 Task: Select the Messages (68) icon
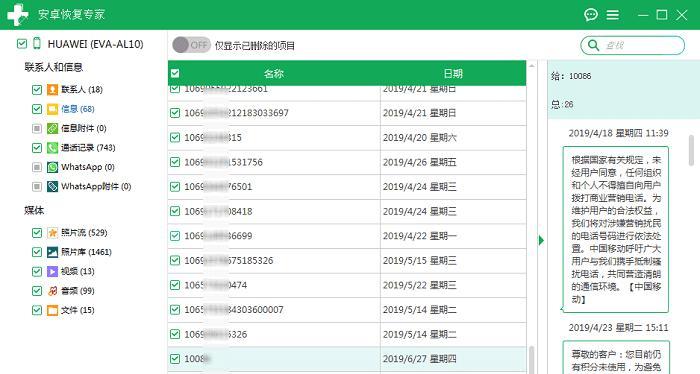point(52,109)
